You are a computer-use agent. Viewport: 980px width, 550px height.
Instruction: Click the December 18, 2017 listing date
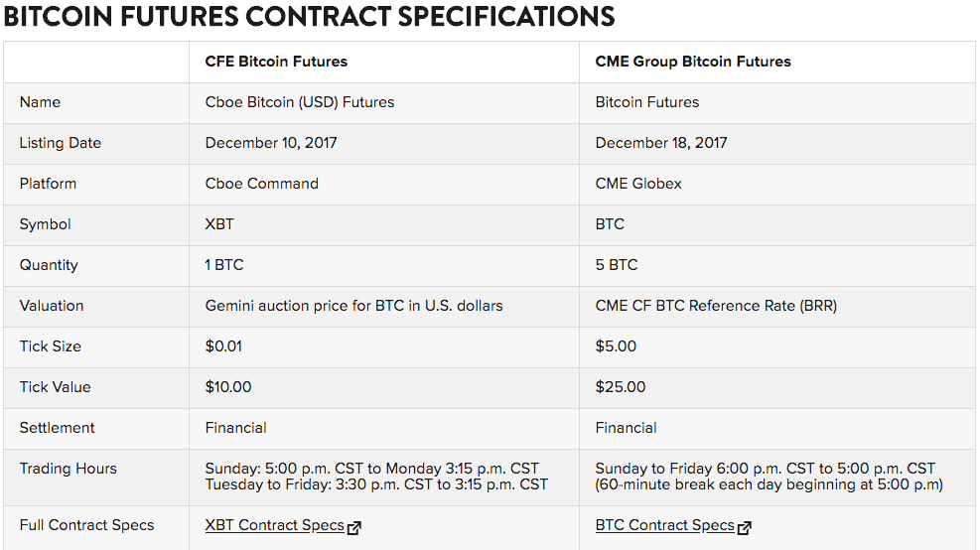pos(660,143)
